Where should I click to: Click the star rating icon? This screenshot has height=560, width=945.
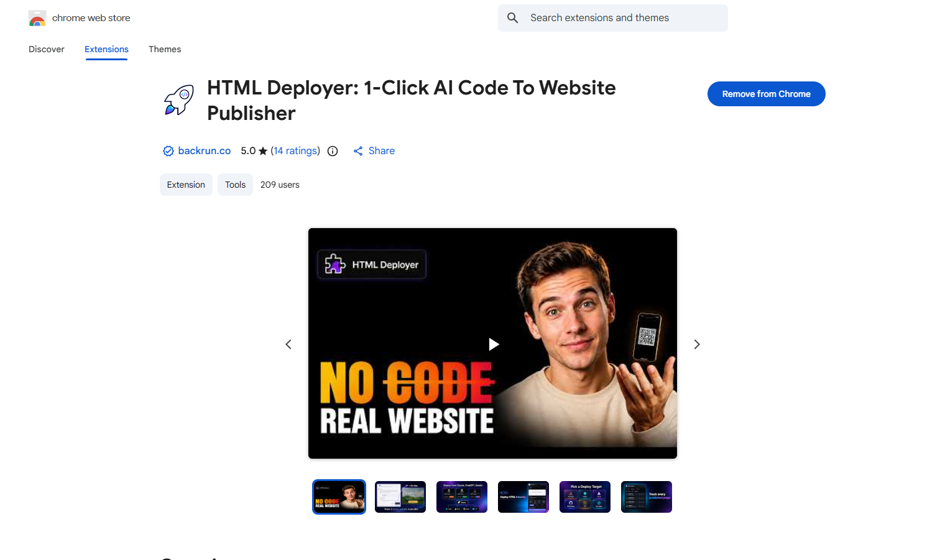[x=263, y=151]
